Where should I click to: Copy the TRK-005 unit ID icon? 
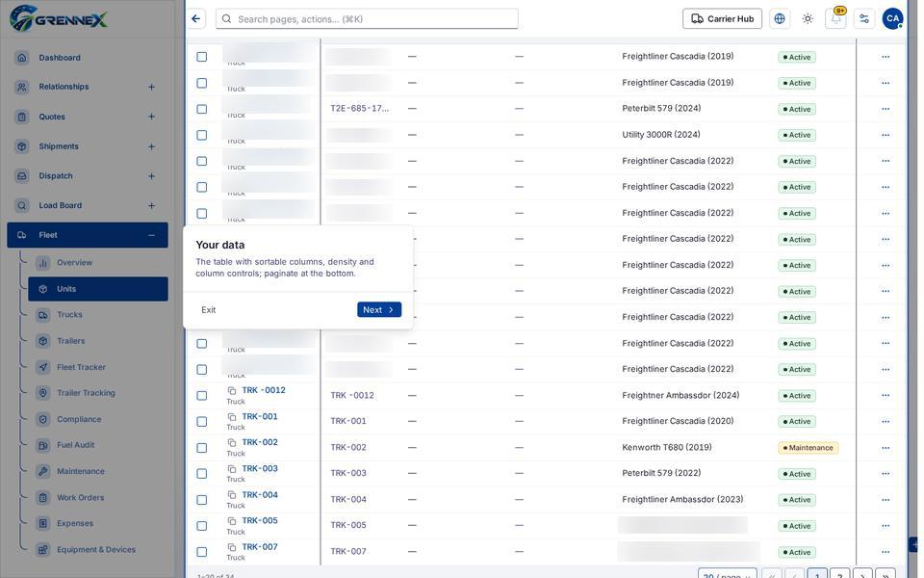pyautogui.click(x=232, y=521)
